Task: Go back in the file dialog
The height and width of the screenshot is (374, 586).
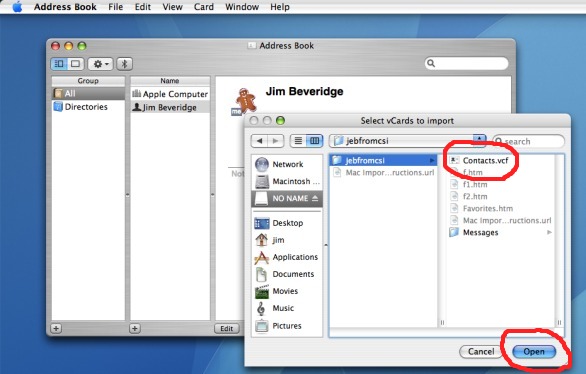Action: click(x=259, y=141)
